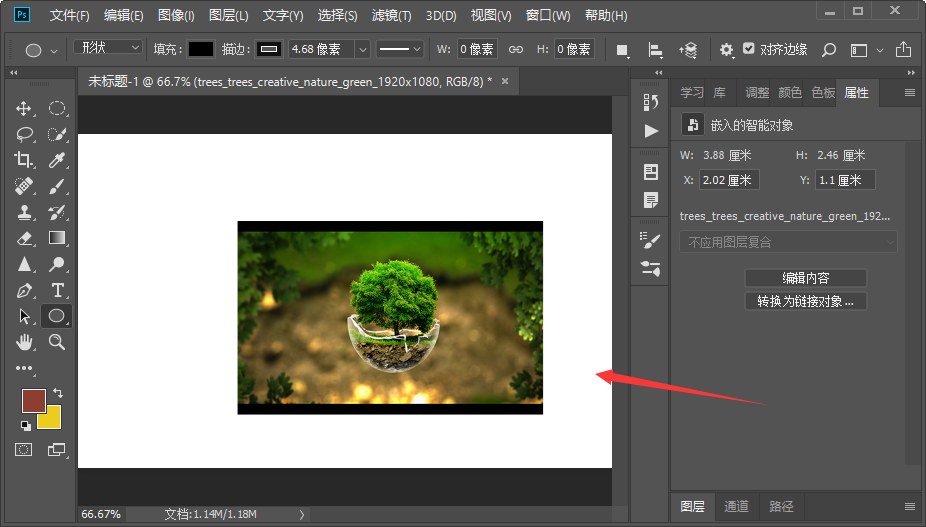The height and width of the screenshot is (527, 926).
Task: Switch to the 路径 tab
Action: (x=781, y=506)
